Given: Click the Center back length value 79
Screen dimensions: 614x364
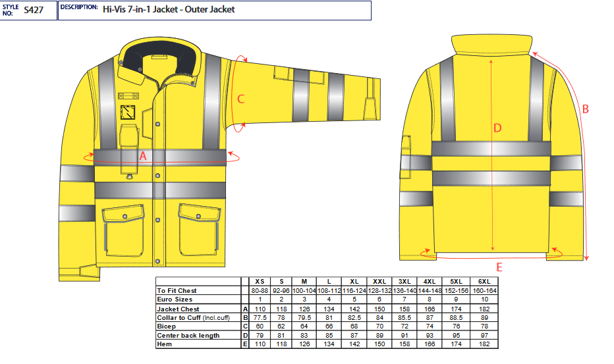Looking at the screenshot, I should (260, 336).
